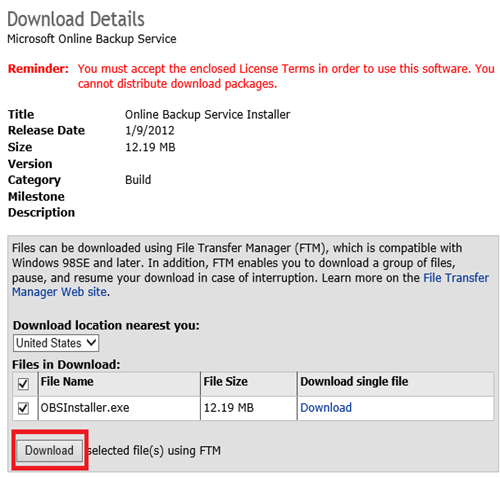The width and height of the screenshot is (500, 478).
Task: Expand the United States location dropdown
Action: click(56, 343)
